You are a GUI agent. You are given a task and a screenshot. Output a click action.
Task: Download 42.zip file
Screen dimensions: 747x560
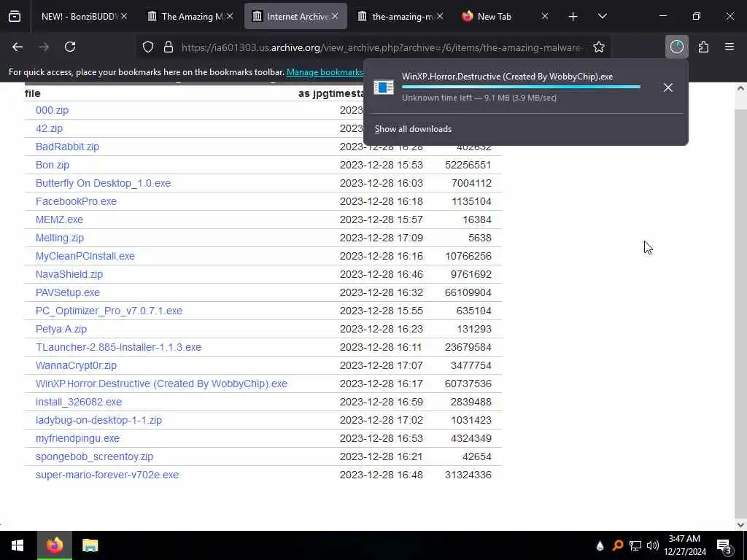(x=49, y=128)
